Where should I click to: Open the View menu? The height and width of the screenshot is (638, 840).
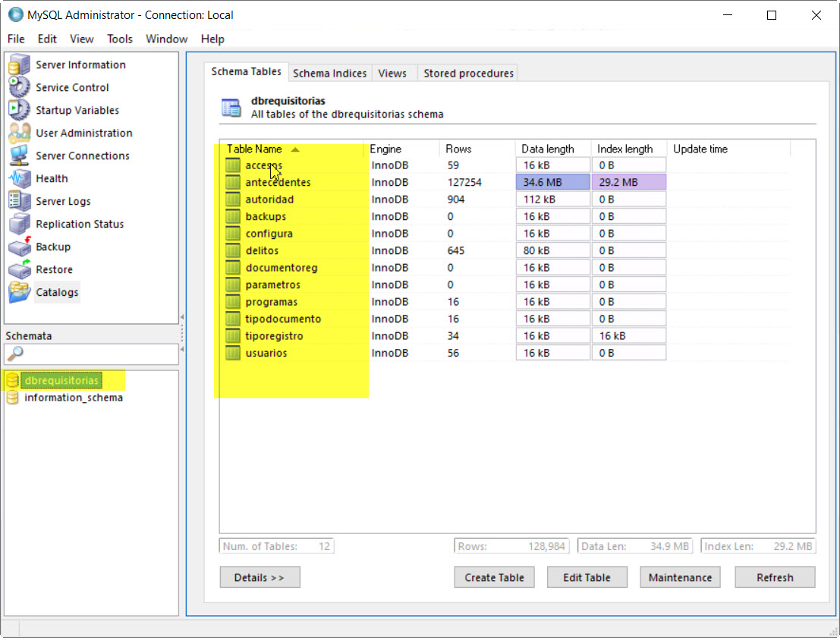[81, 39]
